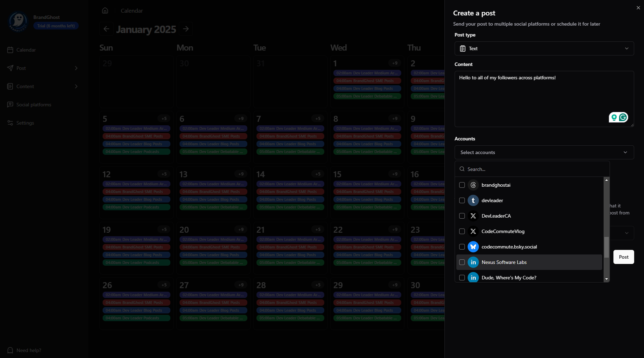Open the Dev Leader Podcasts event on January 5
Viewport: 644px width, 358px height.
tap(136, 152)
